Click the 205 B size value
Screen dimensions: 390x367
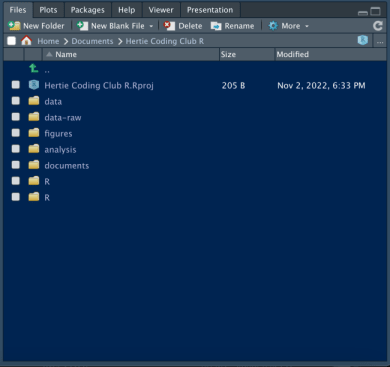pyautogui.click(x=233, y=85)
